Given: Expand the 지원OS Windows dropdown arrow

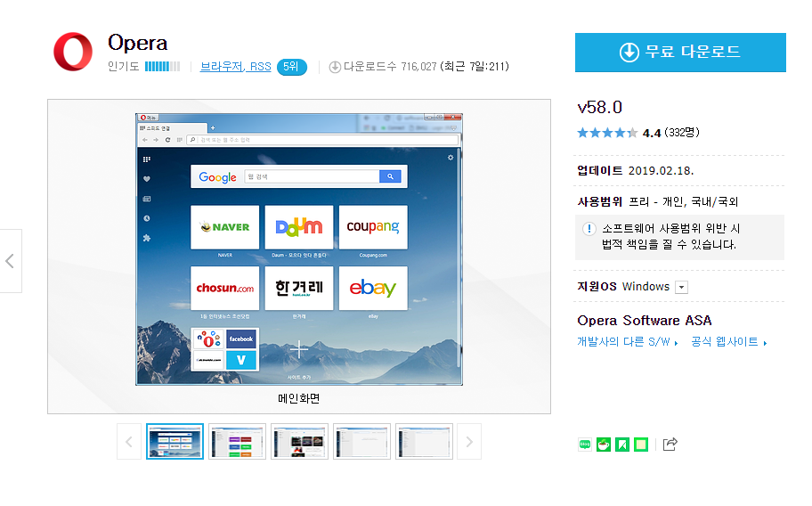Looking at the screenshot, I should tap(681, 288).
